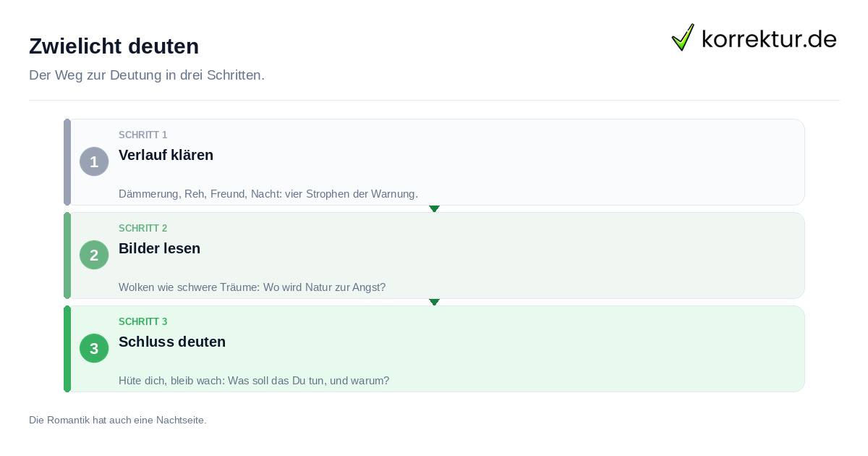Click the gray accent bar of step 1

click(x=67, y=162)
